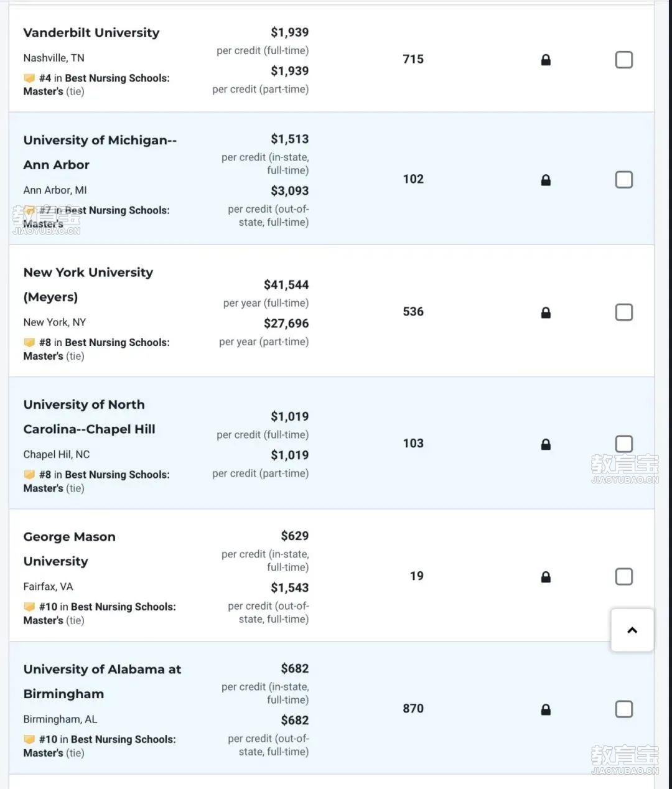Screen dimensions: 672x789
Task: Check the box for George Mason University
Action: coord(624,576)
